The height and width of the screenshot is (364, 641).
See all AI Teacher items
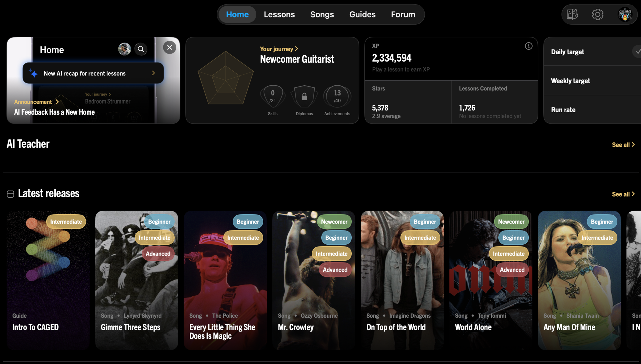[623, 145]
